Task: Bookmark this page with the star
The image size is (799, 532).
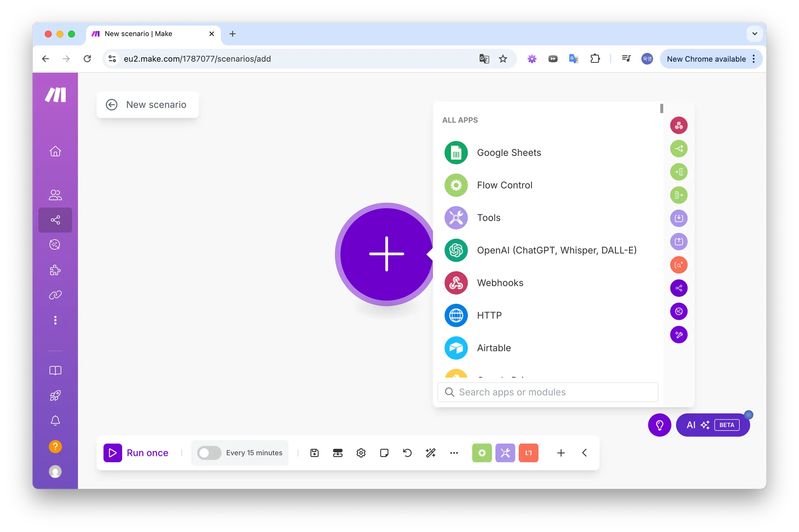Action: click(x=503, y=59)
